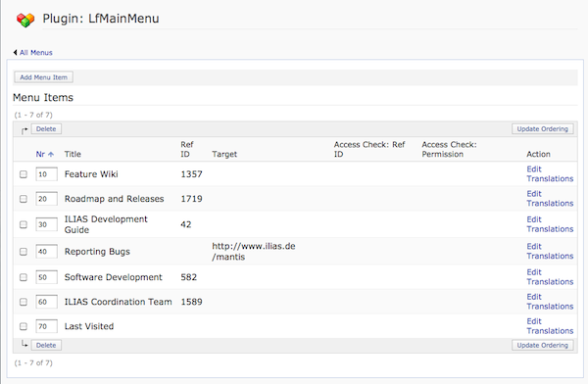
Task: Click the bottom Delete button
Action: [46, 346]
